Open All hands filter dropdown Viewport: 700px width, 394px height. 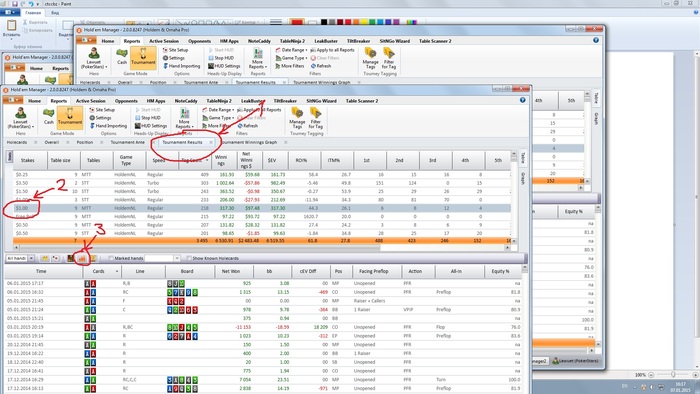click(x=20, y=258)
